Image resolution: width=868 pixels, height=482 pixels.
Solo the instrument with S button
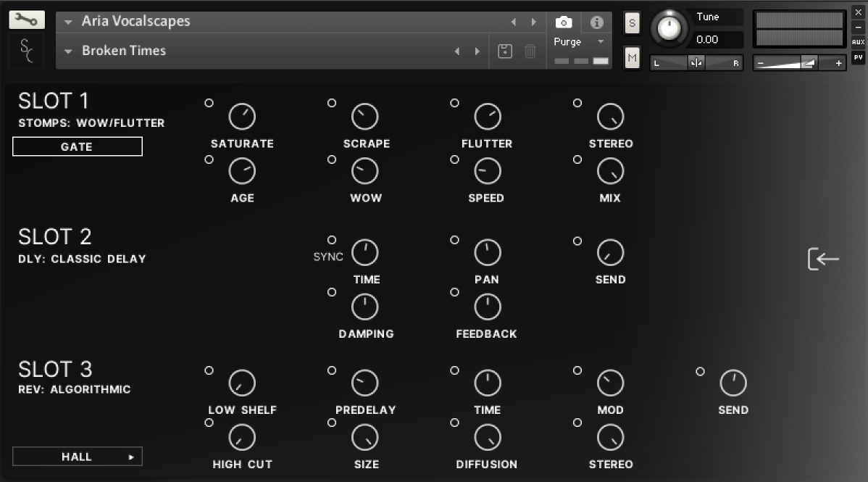pos(632,23)
